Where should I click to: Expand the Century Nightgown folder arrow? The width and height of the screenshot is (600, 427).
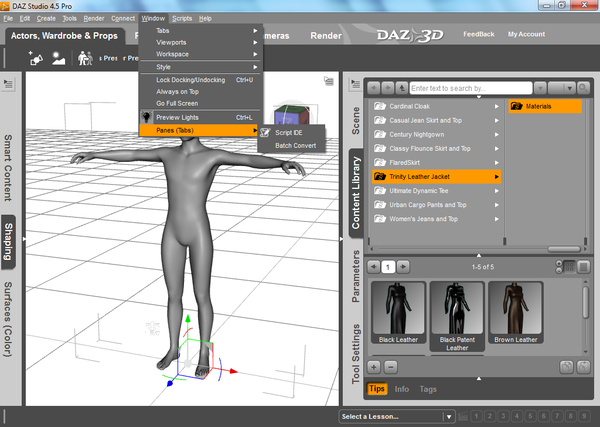[x=496, y=135]
